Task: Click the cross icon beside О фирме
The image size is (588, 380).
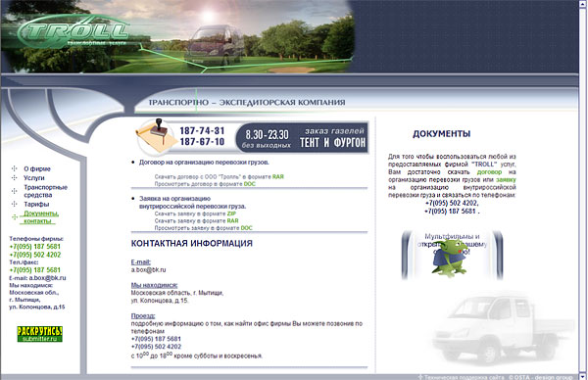Action: coord(15,168)
